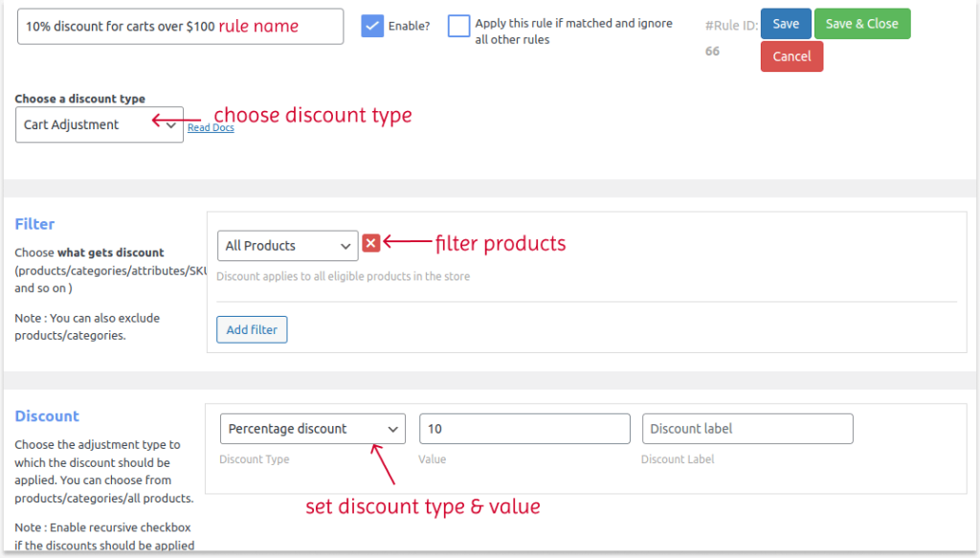Viewport: 980px width, 558px height.
Task: Open the All Products filter dropdown
Action: point(287,245)
